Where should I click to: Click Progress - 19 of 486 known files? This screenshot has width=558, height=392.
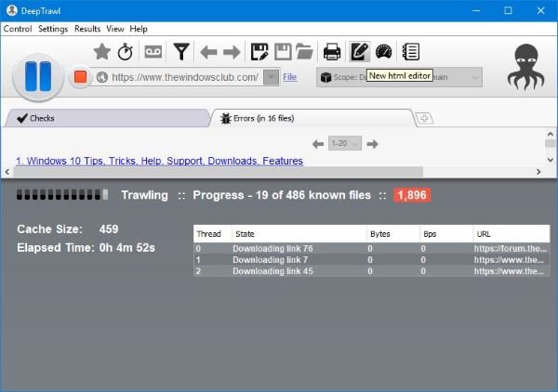tap(282, 195)
